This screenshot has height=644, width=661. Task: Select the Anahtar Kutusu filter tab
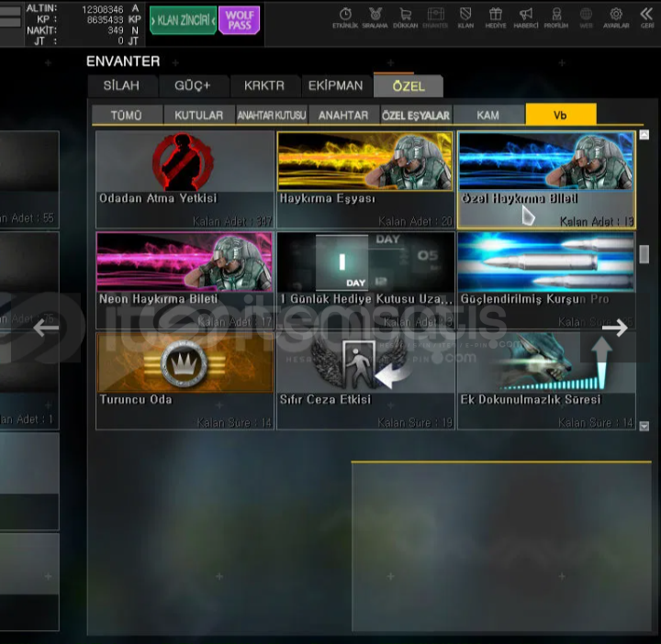(271, 116)
